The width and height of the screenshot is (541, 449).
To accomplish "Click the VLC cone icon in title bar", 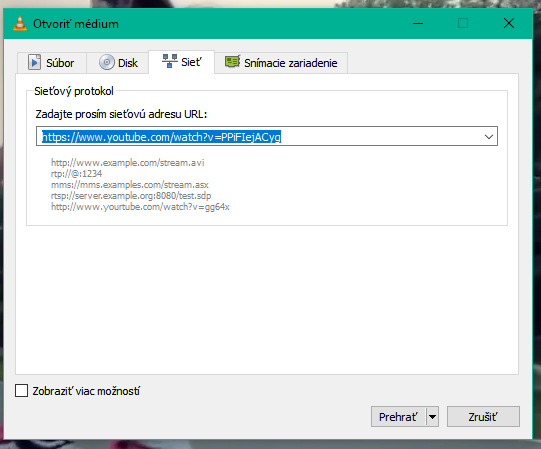I will [20, 24].
